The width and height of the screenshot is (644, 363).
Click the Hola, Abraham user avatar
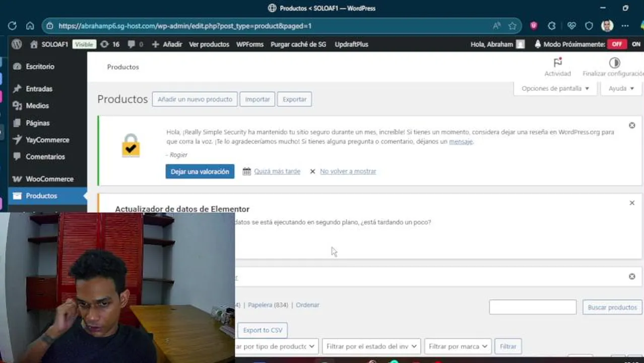(x=520, y=44)
